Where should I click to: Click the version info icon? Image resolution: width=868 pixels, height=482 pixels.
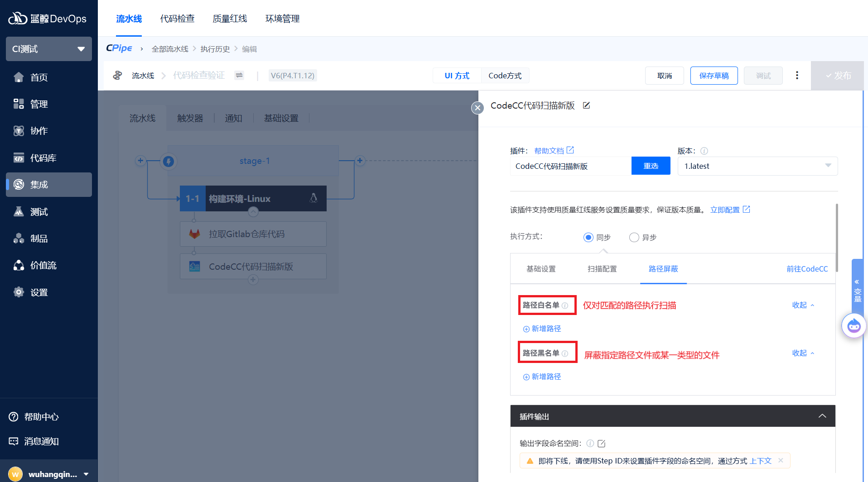(x=704, y=151)
